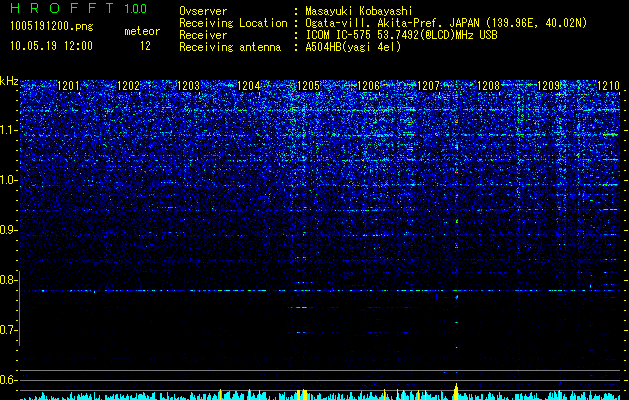The height and width of the screenshot is (400, 629).
Task: Click the 0.7 frequency axis label
Action: click(8, 330)
